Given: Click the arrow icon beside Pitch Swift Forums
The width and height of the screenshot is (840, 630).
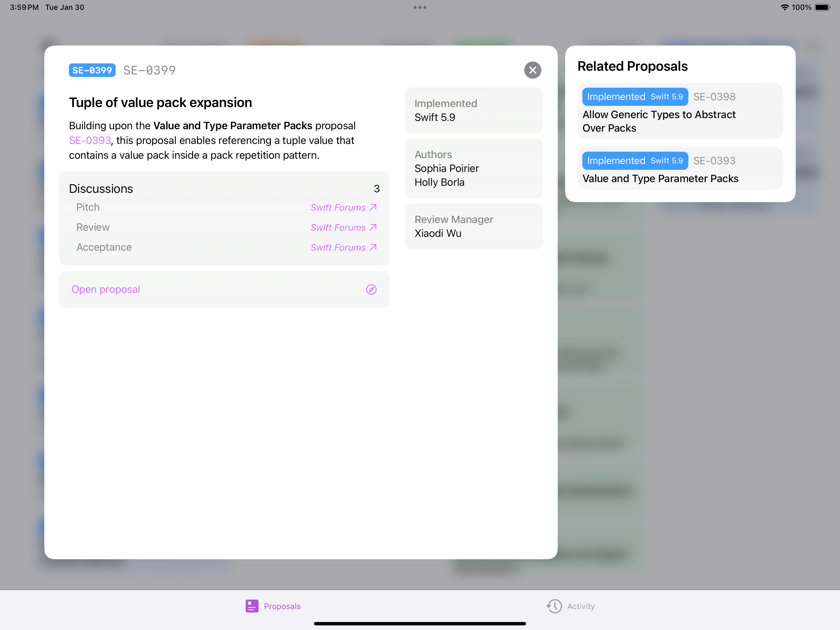Looking at the screenshot, I should click(373, 207).
